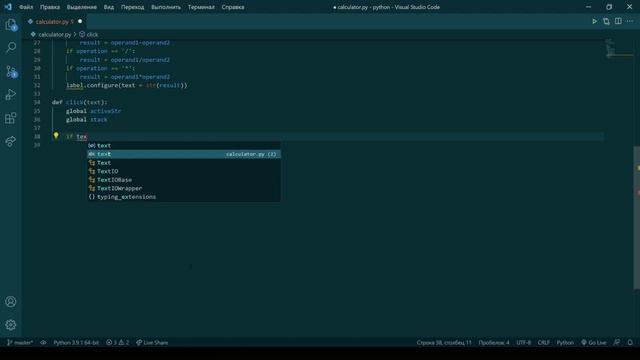Change the UTF-8 encoding in status bar
640x360 pixels.
[524, 342]
